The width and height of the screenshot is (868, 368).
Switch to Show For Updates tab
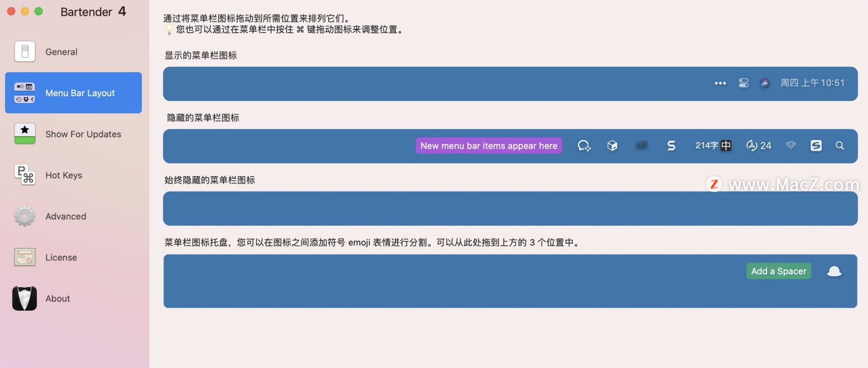point(73,134)
